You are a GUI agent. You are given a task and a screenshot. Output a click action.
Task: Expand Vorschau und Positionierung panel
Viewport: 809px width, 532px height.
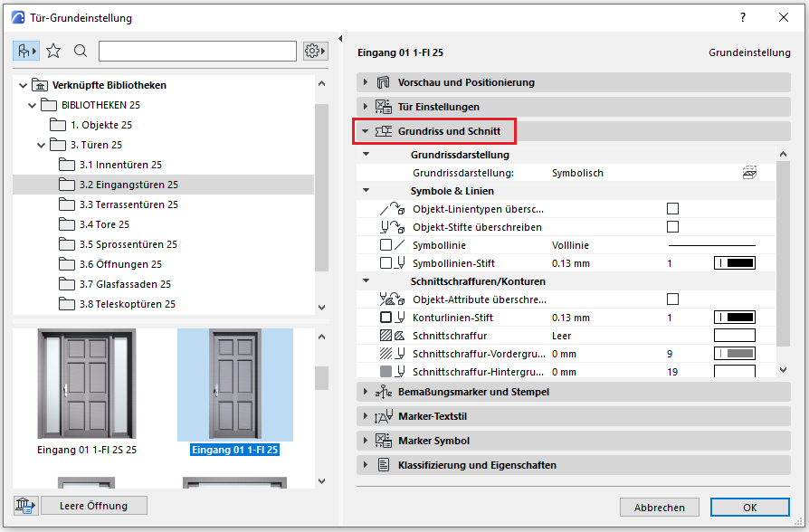(366, 82)
